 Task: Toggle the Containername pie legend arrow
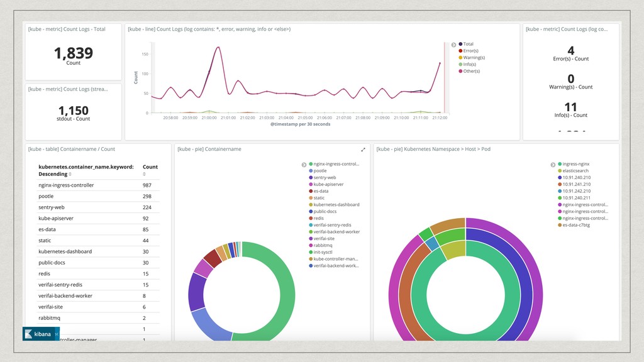[304, 165]
